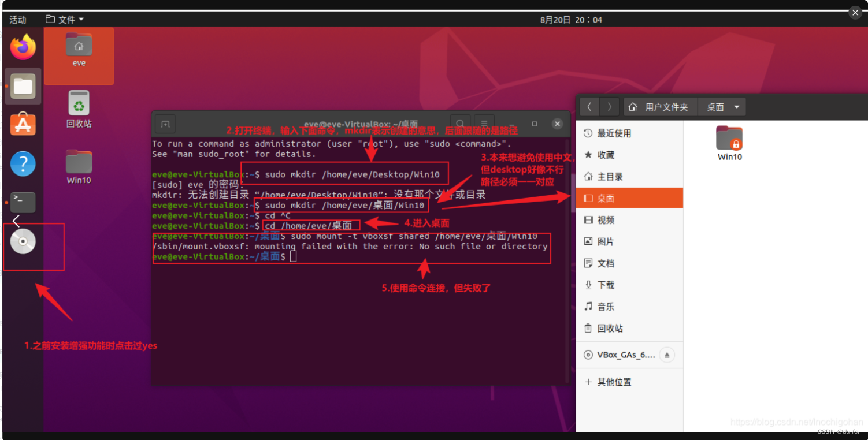The image size is (868, 440).
Task: Select 文档 in the Files sidebar
Action: pyautogui.click(x=629, y=263)
